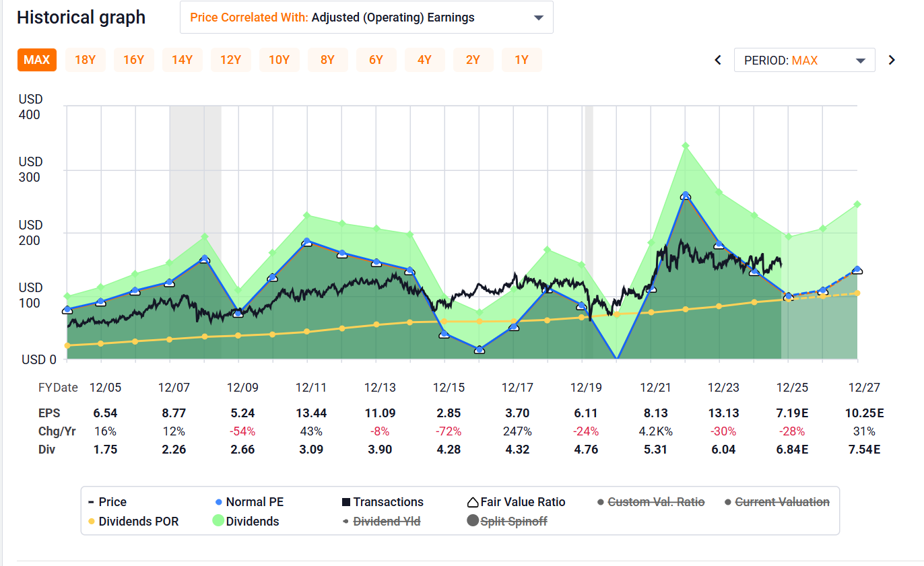Click the Fair Value Ratio triangle legend icon
Screen dimensions: 924x566
[473, 502]
